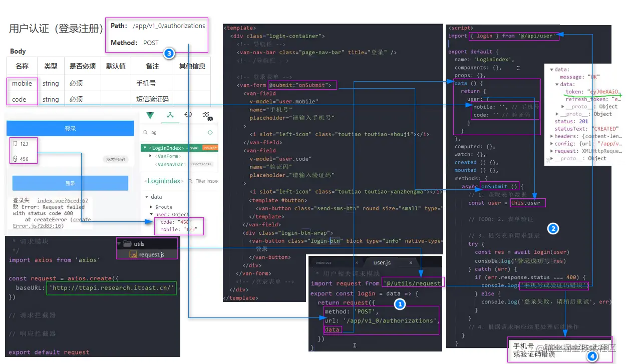627x364 pixels.
Task: Click the functional badge next to VanNavBar
Action: tap(201, 164)
